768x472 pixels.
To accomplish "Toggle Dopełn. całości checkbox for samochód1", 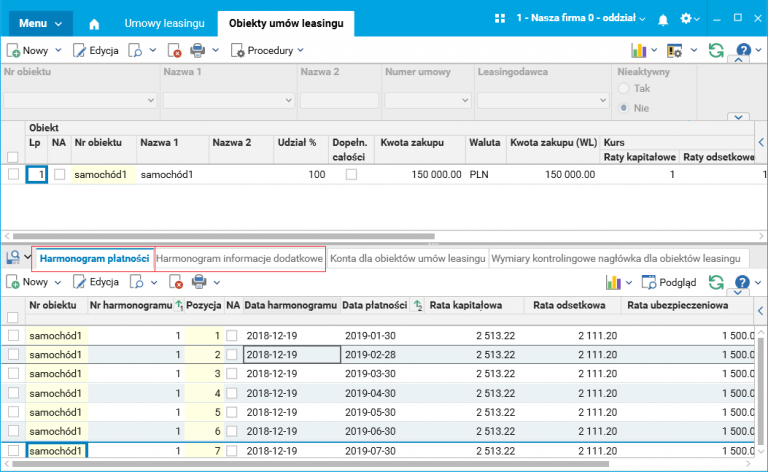I will [351, 174].
